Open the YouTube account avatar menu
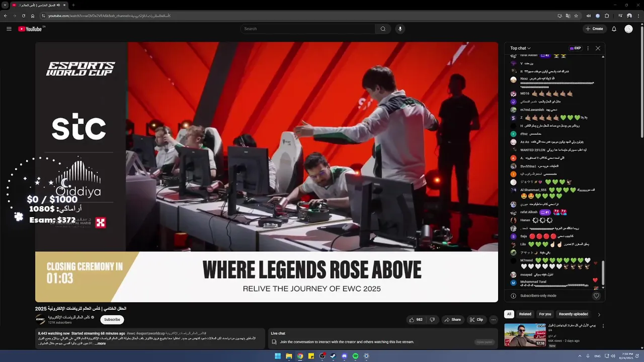Screen dimensions: 644x362 [628, 29]
